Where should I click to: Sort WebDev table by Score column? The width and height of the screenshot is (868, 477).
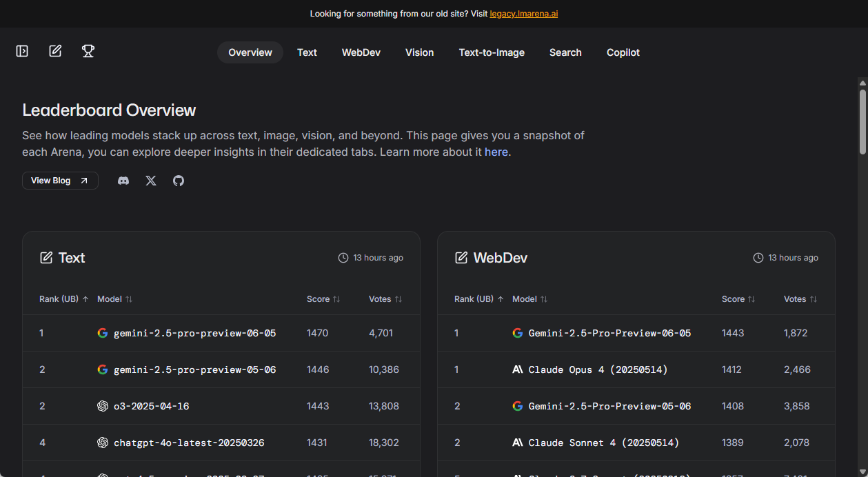[738, 299]
